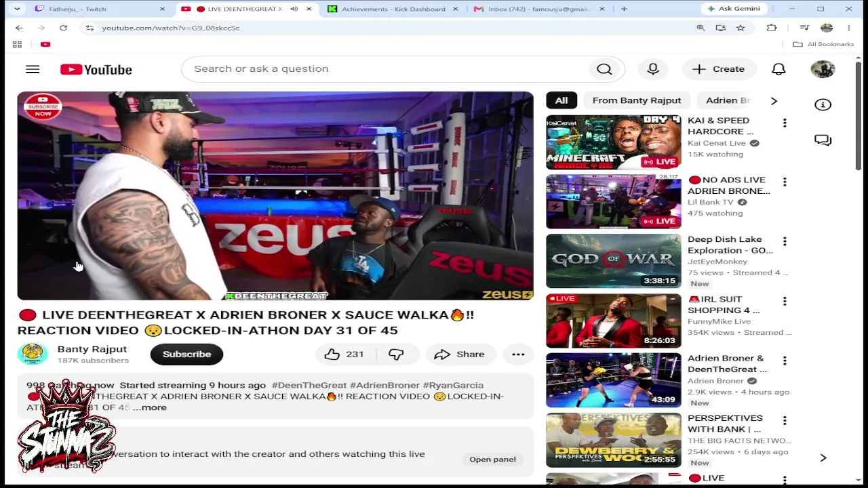The image size is (868, 488).
Task: Open options for the IRL SUIT SHOPPING video
Action: pos(785,301)
